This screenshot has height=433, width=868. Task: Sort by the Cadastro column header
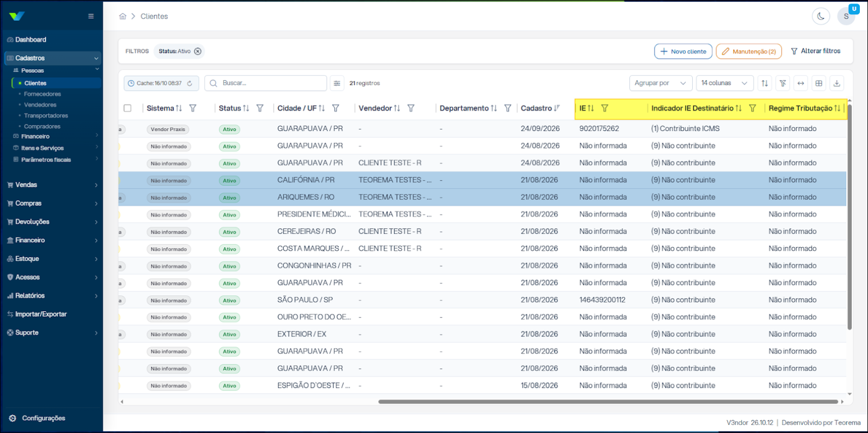540,108
